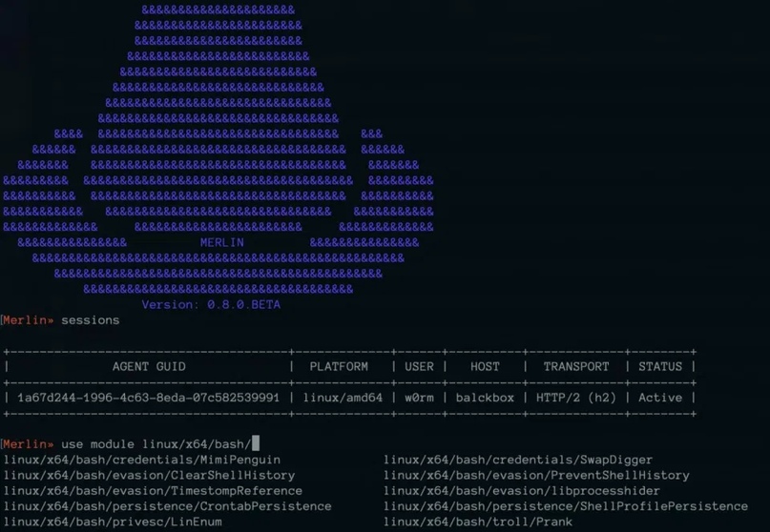Click the troll/Prank completion
Screen dimensions: 770x532
pyautogui.click(x=478, y=522)
